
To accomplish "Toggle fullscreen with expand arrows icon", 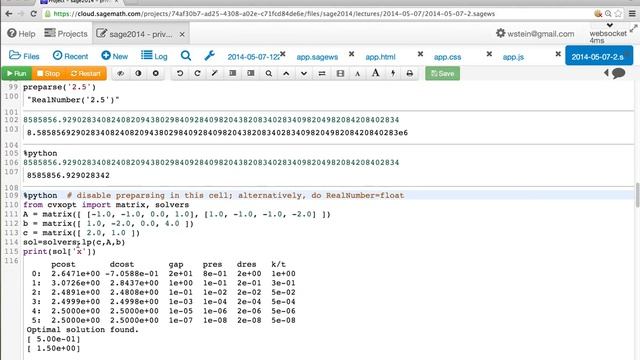I will point(633,29).
